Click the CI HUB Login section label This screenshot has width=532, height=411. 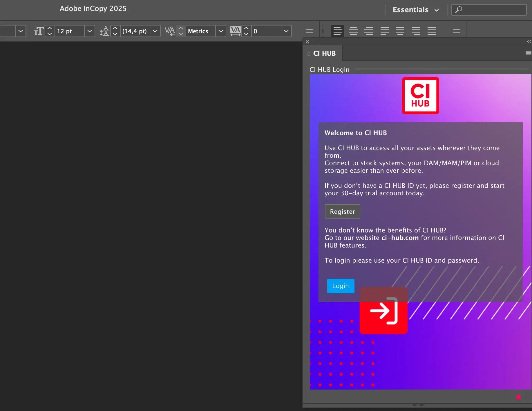(330, 70)
